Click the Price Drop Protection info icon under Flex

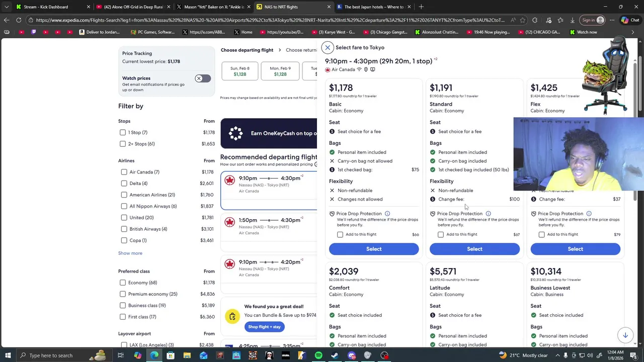[589, 214]
